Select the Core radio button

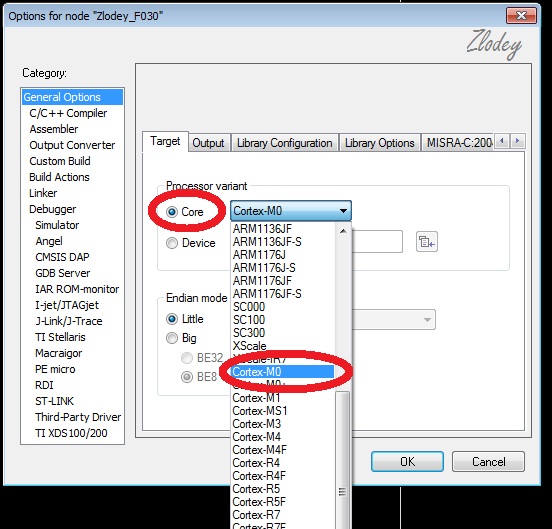click(172, 212)
